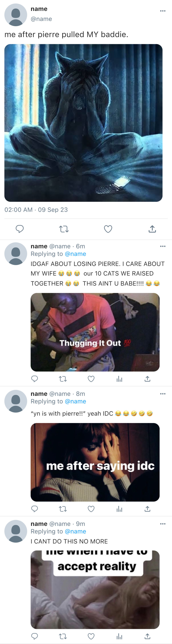Reply to the main tweet
This screenshot has height=644, width=172.
[20, 229]
